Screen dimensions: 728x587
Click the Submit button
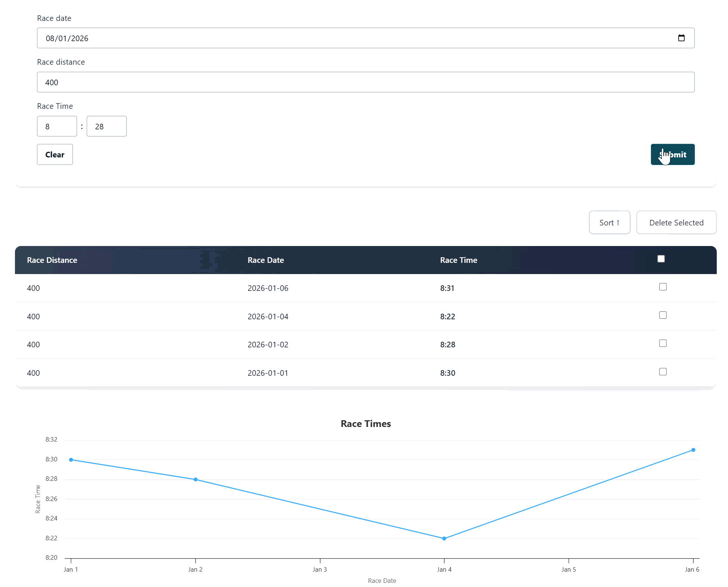672,154
